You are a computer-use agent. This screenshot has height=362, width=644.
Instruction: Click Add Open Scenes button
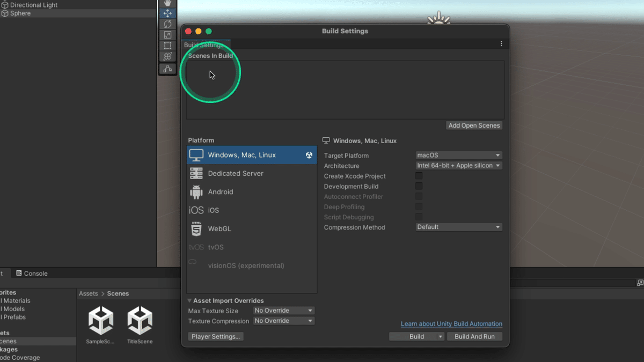tap(474, 125)
